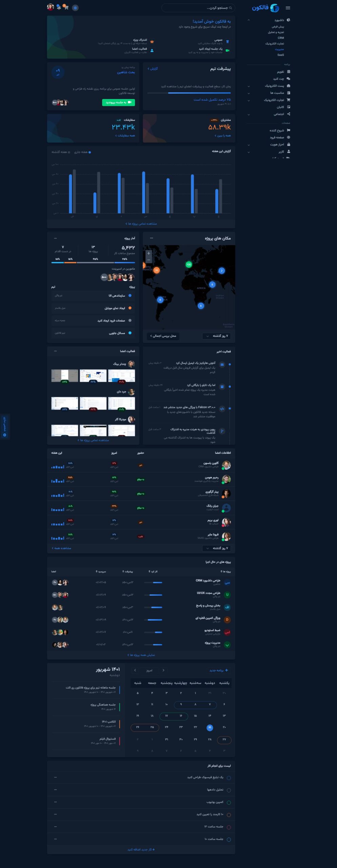Open SaaS dashboard in sidebar
The height and width of the screenshot is (868, 337).
[281, 55]
